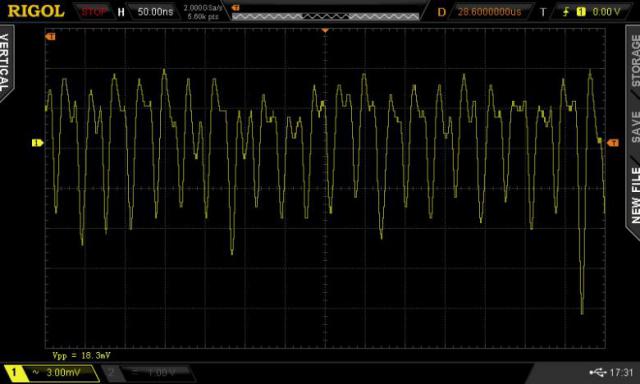Expand the STORAGE side panel
Viewport: 640px width, 384px height.
point(634,61)
